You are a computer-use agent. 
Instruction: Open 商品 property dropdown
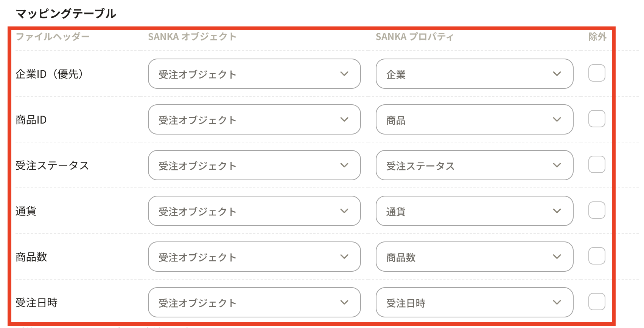tap(474, 120)
